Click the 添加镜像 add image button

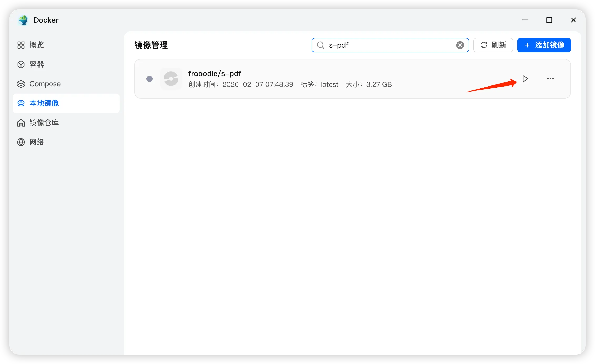pyautogui.click(x=544, y=45)
